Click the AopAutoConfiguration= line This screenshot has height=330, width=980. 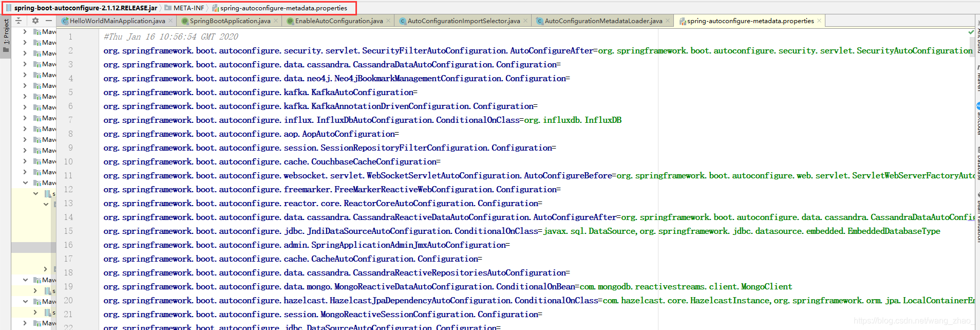[x=251, y=134]
